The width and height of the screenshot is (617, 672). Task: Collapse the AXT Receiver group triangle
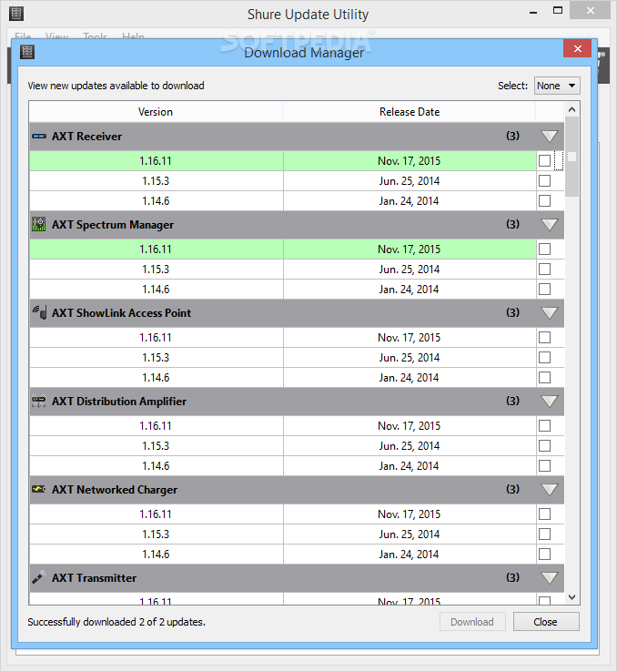[550, 137]
